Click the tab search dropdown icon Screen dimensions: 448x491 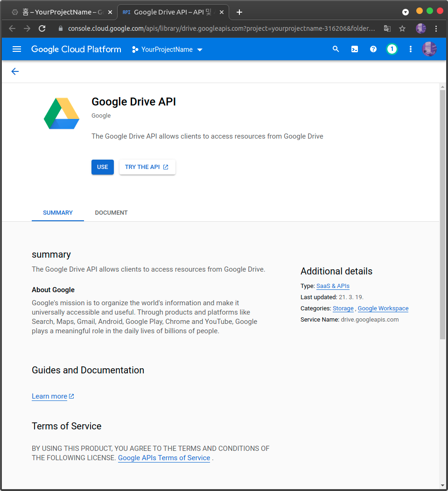click(406, 12)
